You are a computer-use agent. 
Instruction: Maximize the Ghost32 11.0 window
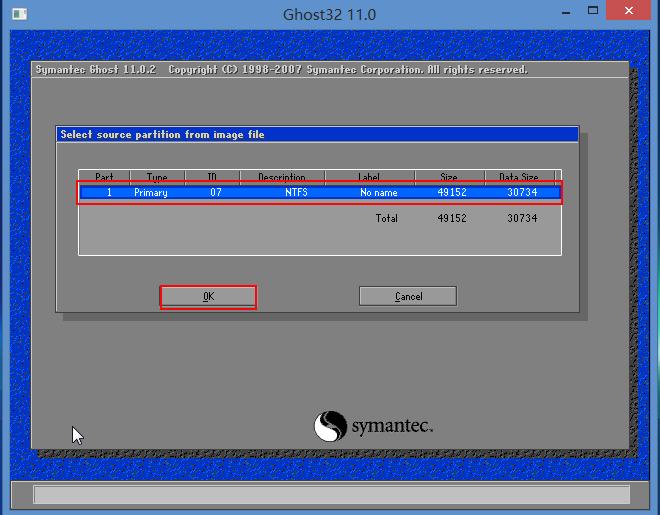[x=593, y=11]
